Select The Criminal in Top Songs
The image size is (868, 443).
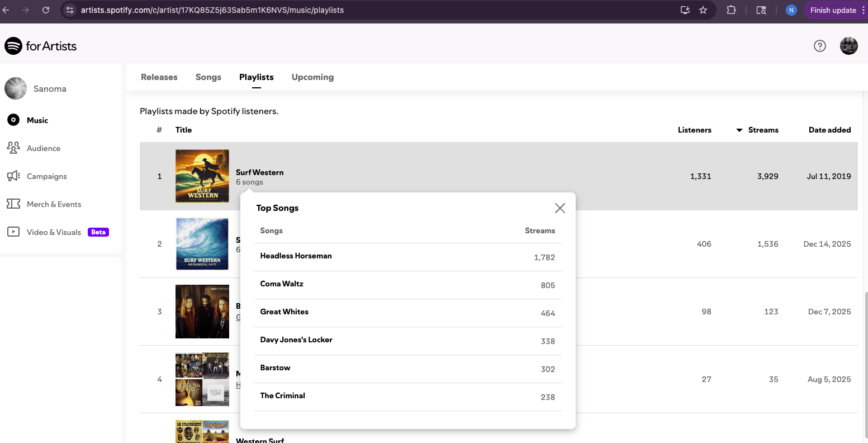(x=282, y=395)
